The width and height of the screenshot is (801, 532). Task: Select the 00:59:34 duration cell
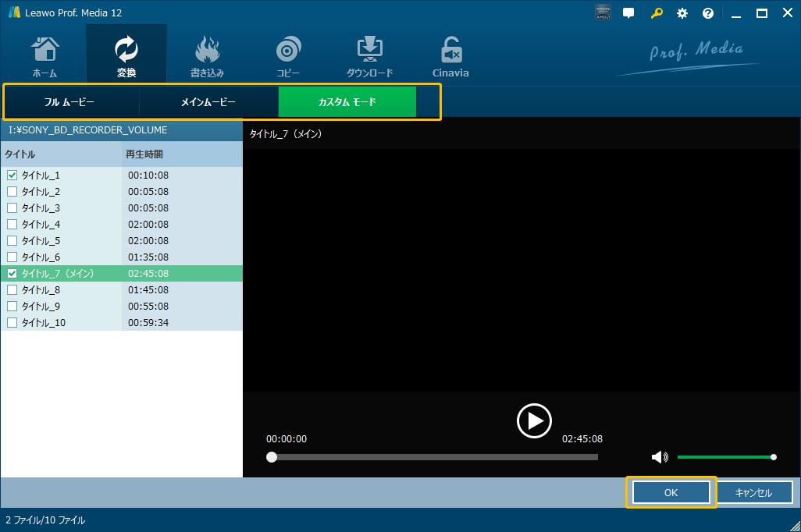point(148,322)
